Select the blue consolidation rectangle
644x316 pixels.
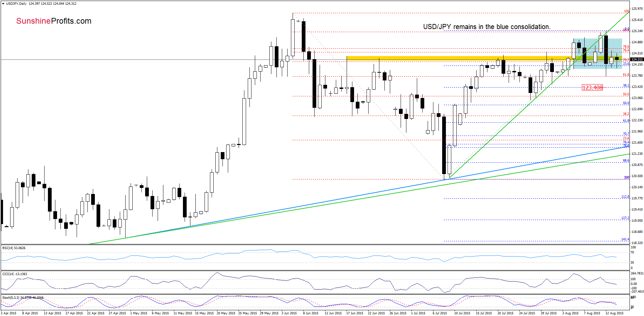click(x=597, y=53)
